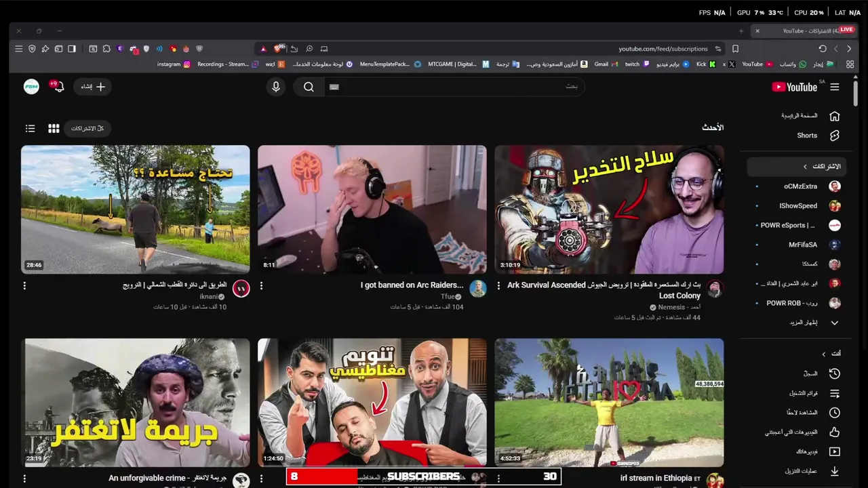Open IShowSpeed channel in sidebar

point(797,206)
